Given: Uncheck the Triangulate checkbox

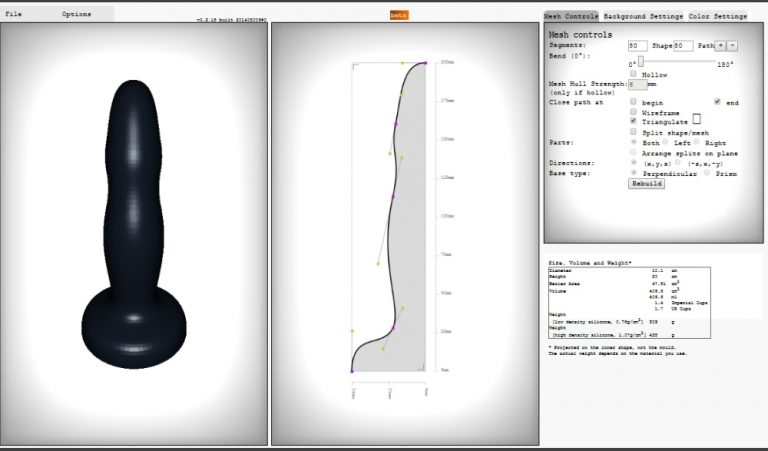Looking at the screenshot, I should tap(633, 121).
